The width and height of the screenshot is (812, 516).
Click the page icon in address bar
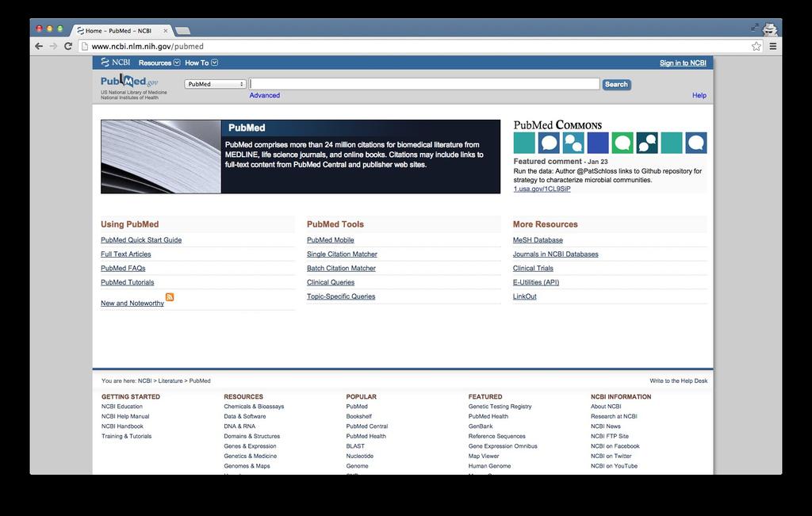pos(84,46)
